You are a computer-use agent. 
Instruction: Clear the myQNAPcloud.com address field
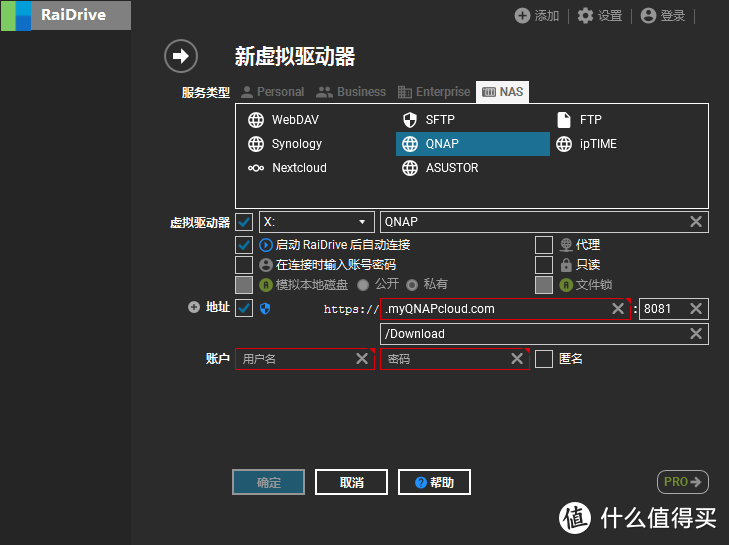pos(617,308)
